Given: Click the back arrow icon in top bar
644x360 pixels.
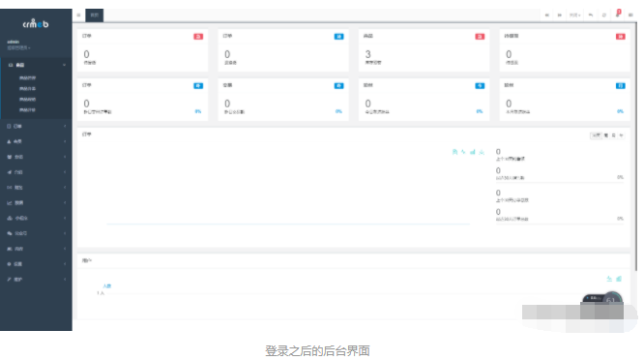Looking at the screenshot, I should [x=591, y=15].
